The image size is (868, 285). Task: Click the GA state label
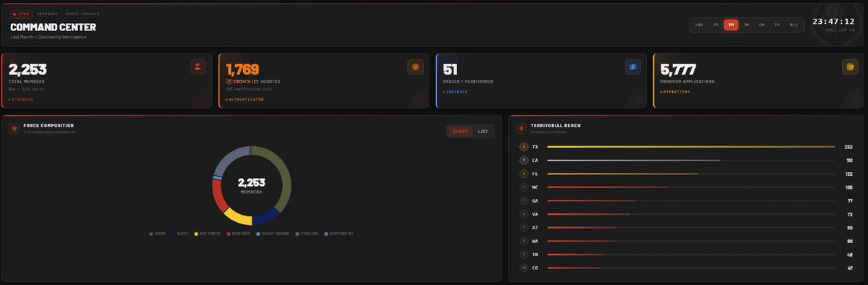coord(535,200)
